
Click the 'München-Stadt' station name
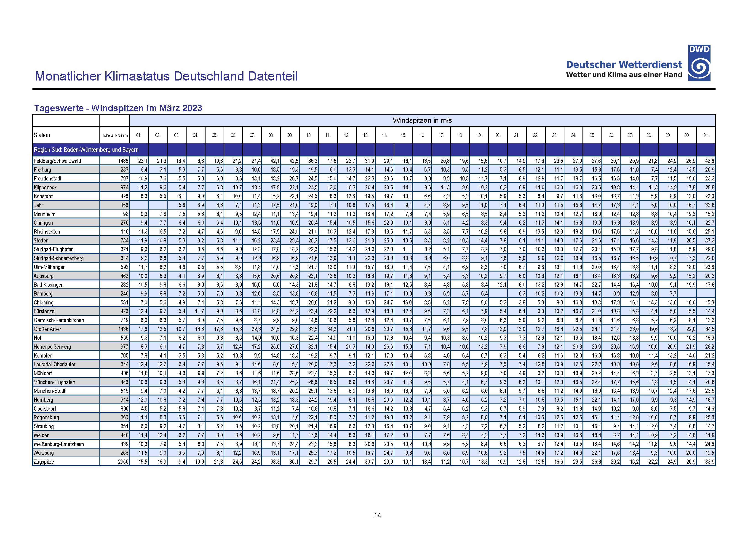[x=49, y=391]
